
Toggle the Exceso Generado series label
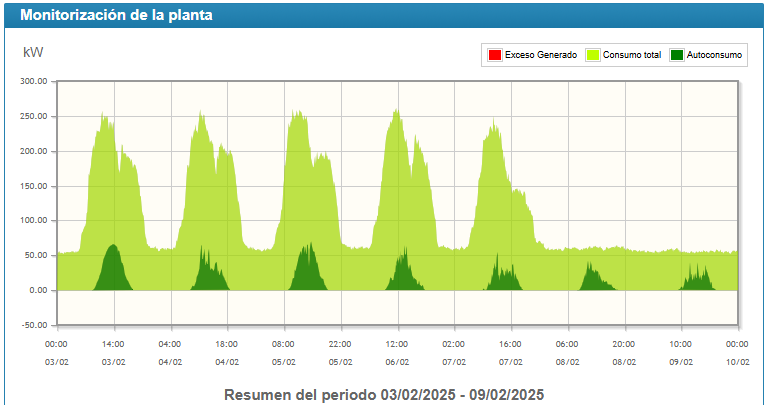point(540,55)
